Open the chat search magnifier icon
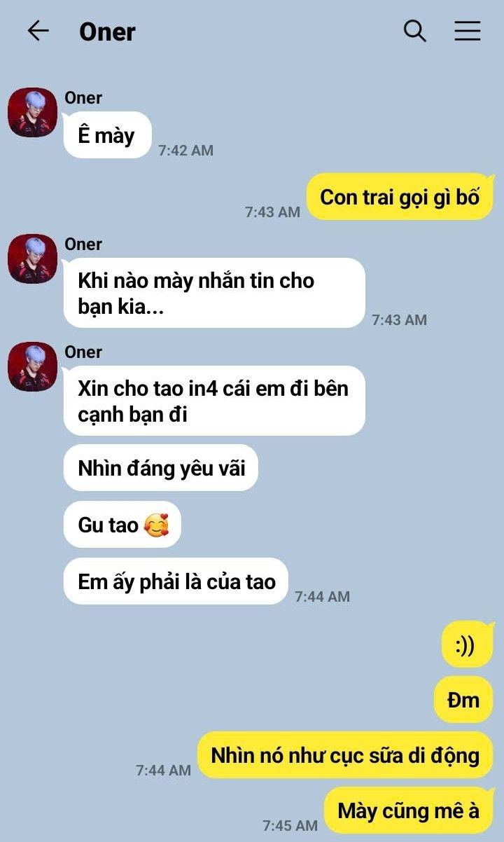Screen dimensions: 504x842 (x=415, y=31)
